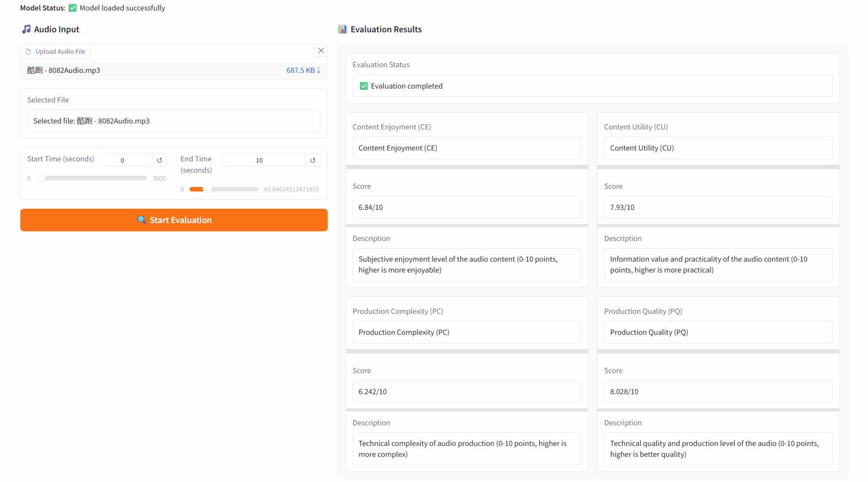
Task: Reset End Time value with reset icon
Action: [313, 160]
